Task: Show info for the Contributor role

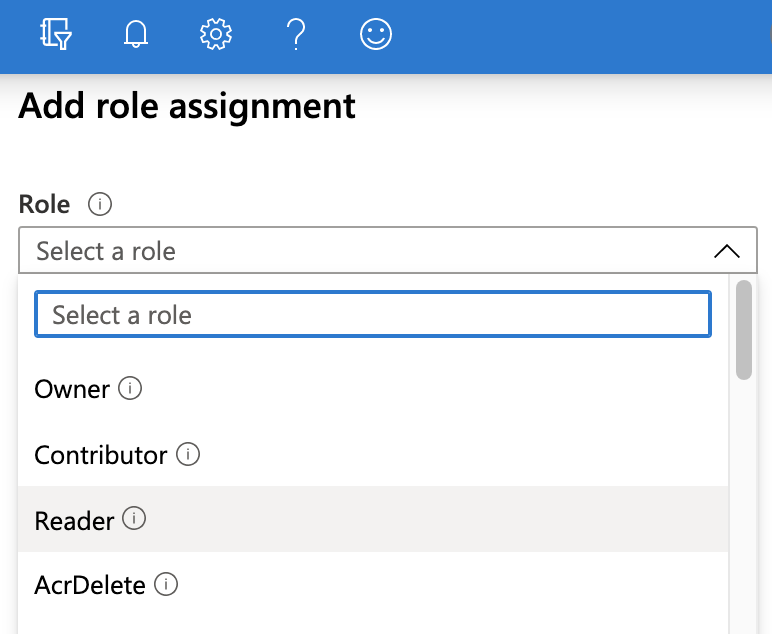Action: [x=188, y=455]
